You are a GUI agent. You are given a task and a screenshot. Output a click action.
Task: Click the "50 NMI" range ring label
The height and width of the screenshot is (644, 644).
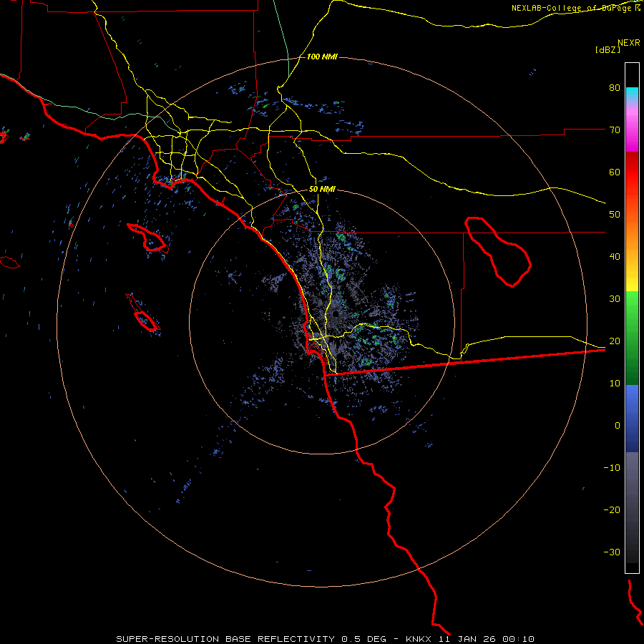tap(322, 189)
